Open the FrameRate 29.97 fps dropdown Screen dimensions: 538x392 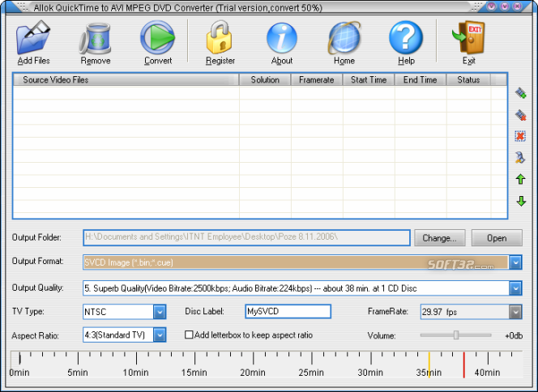pos(515,312)
